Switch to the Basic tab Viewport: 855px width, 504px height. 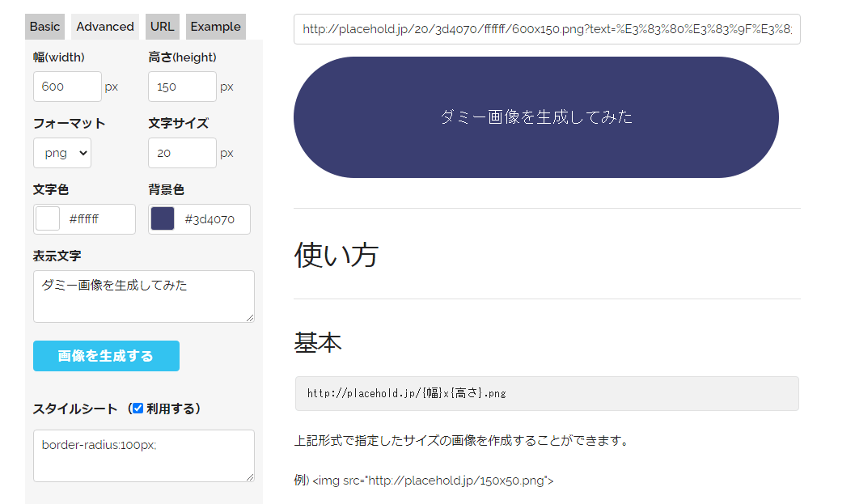[x=44, y=27]
